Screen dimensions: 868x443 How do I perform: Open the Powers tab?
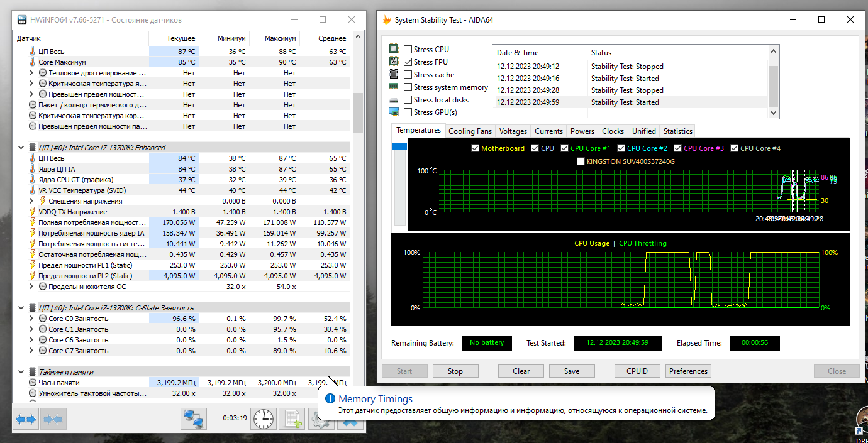tap(582, 131)
